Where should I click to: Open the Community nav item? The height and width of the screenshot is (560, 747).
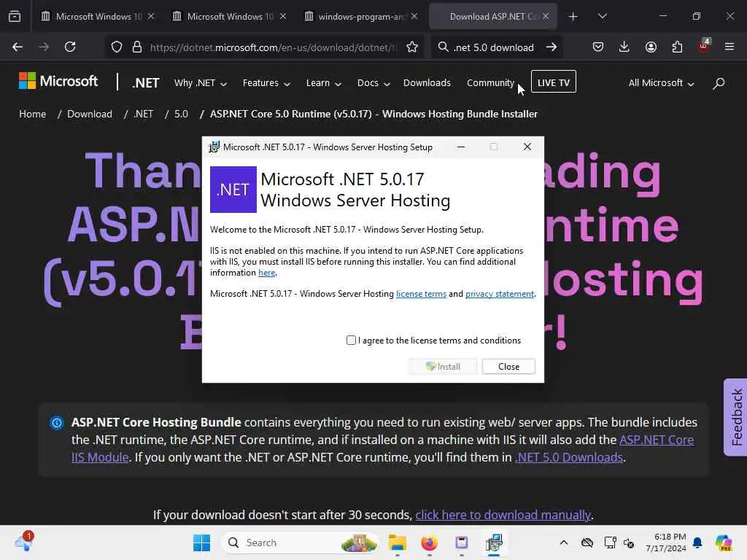490,83
